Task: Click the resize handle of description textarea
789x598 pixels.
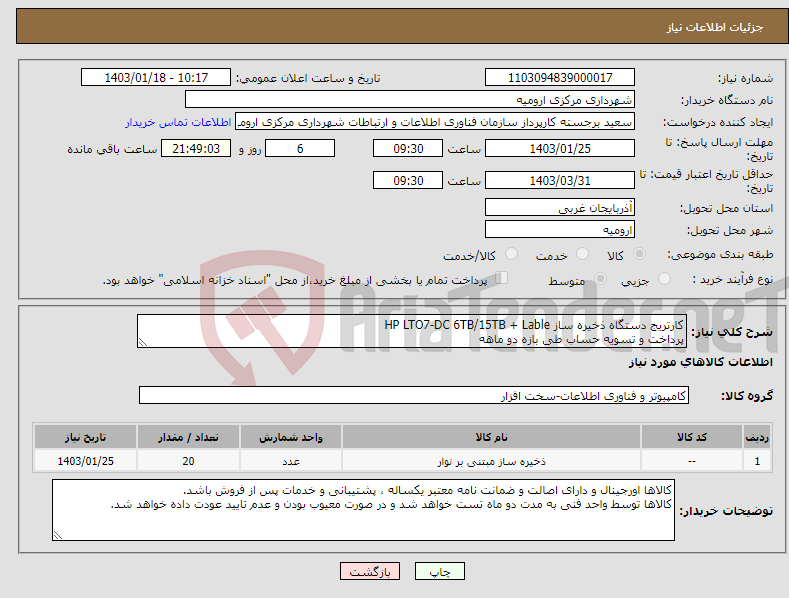Action: tap(143, 342)
